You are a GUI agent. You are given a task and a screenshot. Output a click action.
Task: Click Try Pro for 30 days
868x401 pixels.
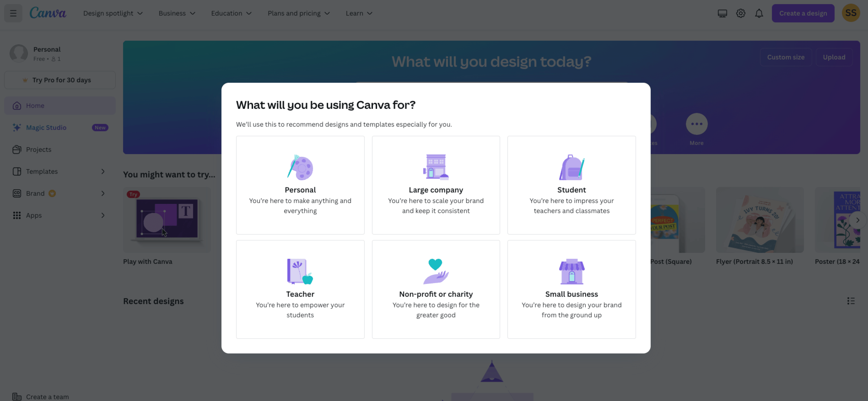60,80
